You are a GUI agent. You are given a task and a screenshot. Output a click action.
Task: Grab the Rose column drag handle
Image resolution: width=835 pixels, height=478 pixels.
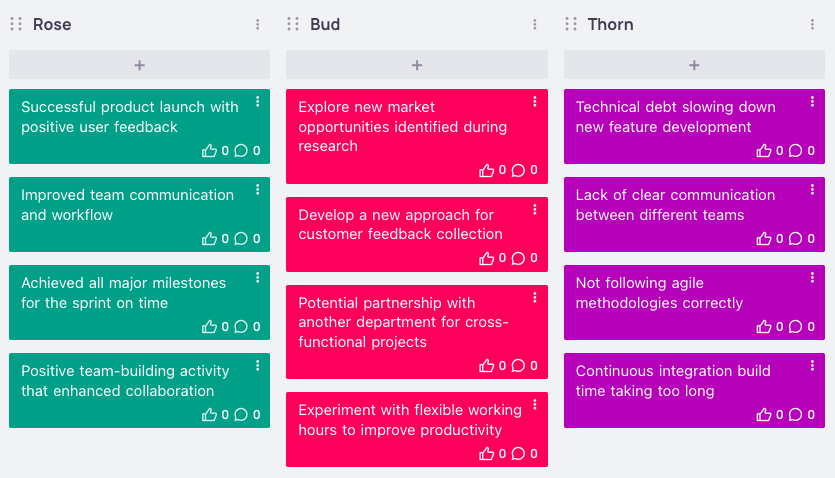(16, 24)
